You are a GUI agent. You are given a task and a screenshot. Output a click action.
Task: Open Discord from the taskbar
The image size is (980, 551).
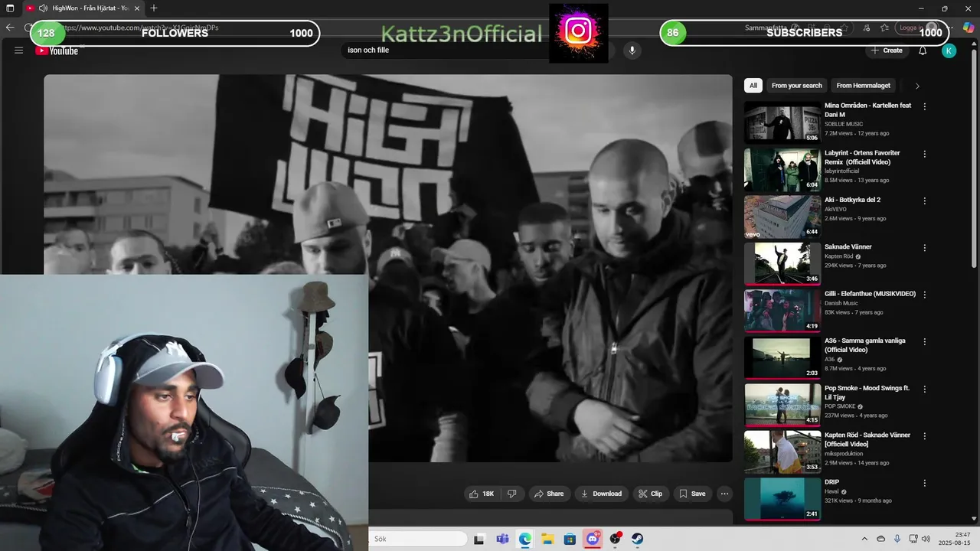593,540
